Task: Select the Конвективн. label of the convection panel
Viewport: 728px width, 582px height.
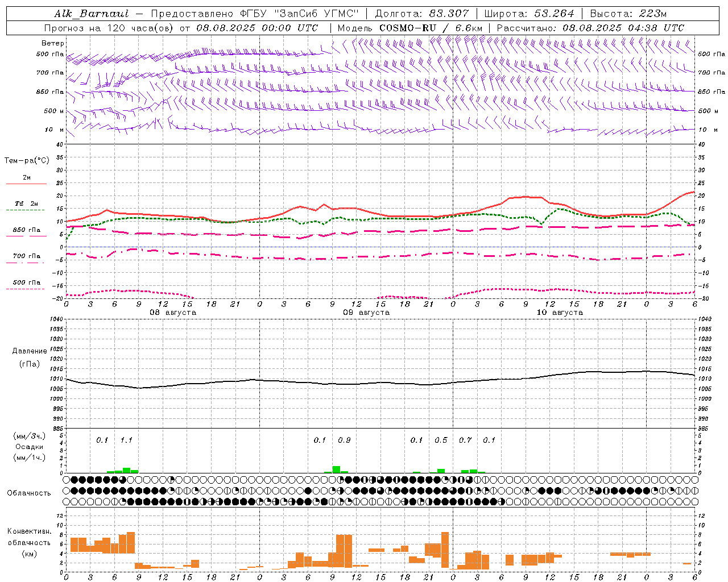Action: (30, 531)
